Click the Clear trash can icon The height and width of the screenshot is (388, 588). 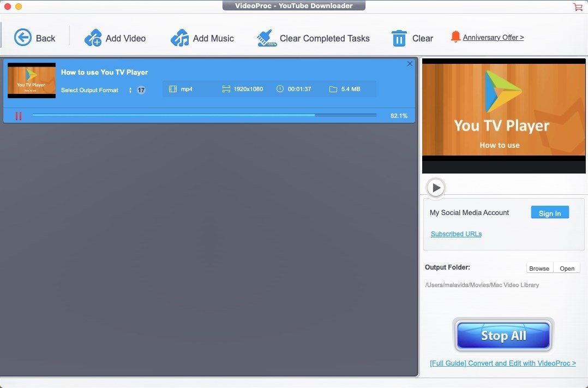click(x=399, y=38)
